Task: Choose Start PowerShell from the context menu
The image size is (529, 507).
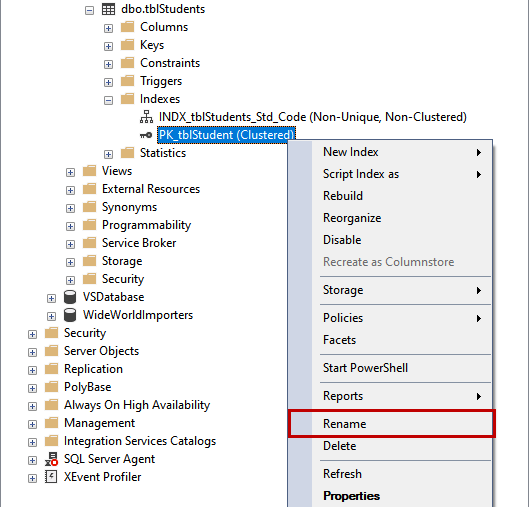Action: [x=391, y=368]
